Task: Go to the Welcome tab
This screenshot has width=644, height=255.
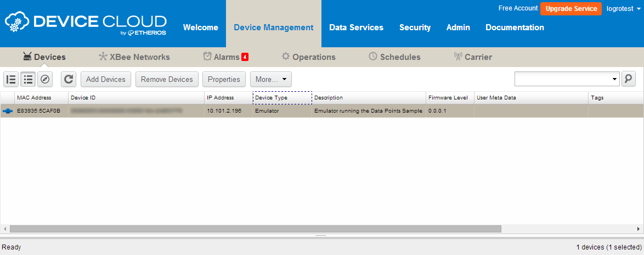Action: click(201, 27)
